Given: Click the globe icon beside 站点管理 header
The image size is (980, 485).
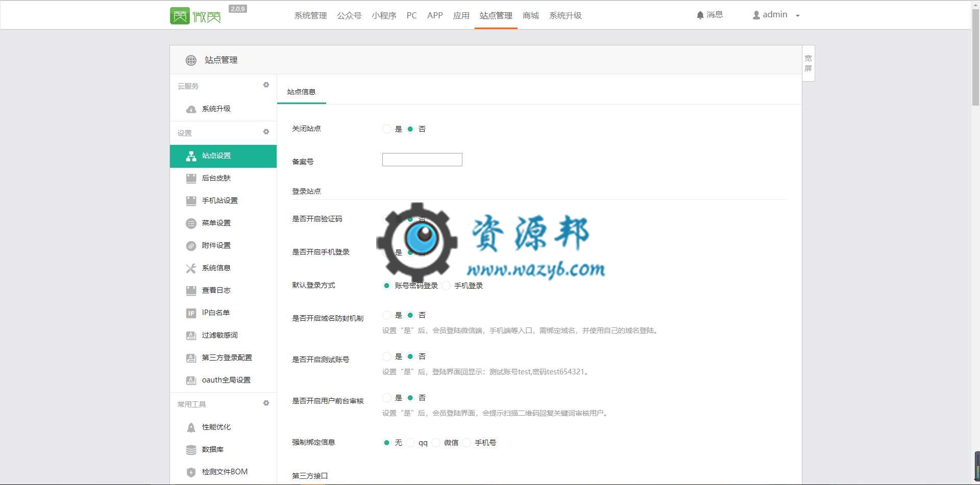Looking at the screenshot, I should pyautogui.click(x=191, y=60).
